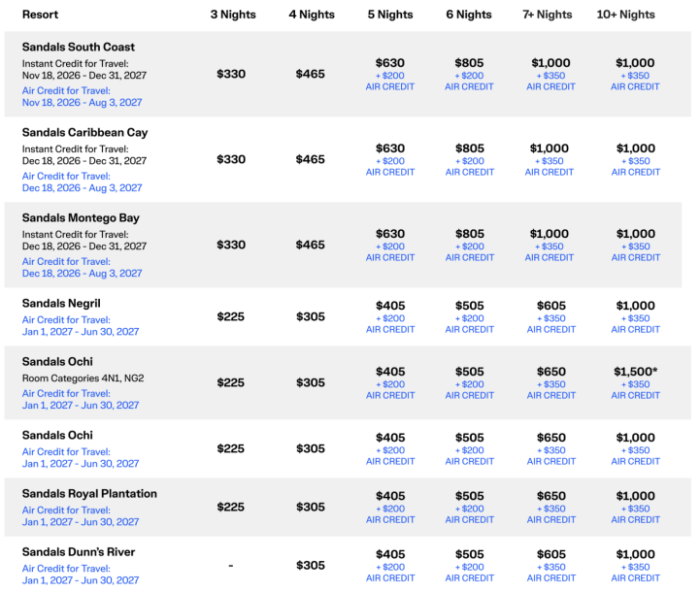
Task: Click +$350 Air Credit for South Coast 10+ Nights
Action: 635,82
